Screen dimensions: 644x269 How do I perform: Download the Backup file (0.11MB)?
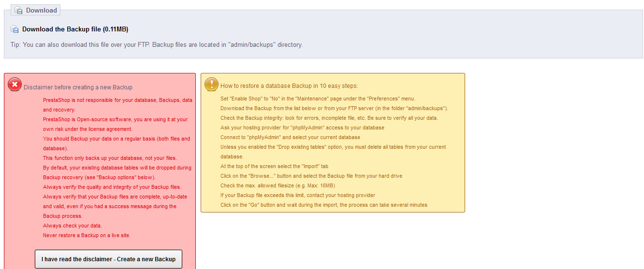[x=75, y=29]
